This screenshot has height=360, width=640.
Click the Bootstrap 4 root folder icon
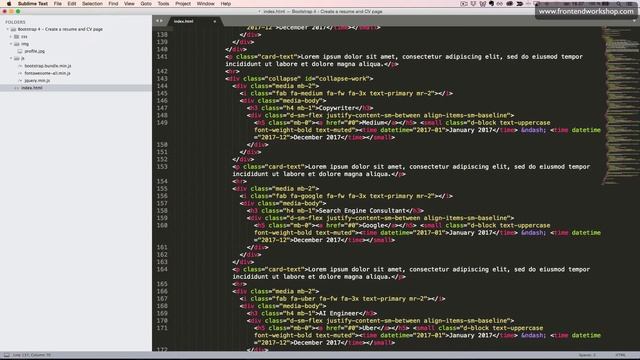point(13,29)
